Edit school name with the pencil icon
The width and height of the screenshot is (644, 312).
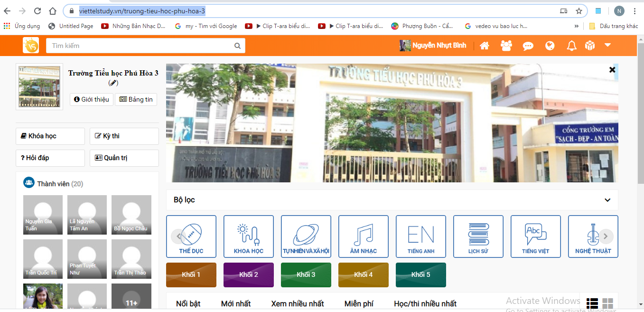pyautogui.click(x=113, y=83)
